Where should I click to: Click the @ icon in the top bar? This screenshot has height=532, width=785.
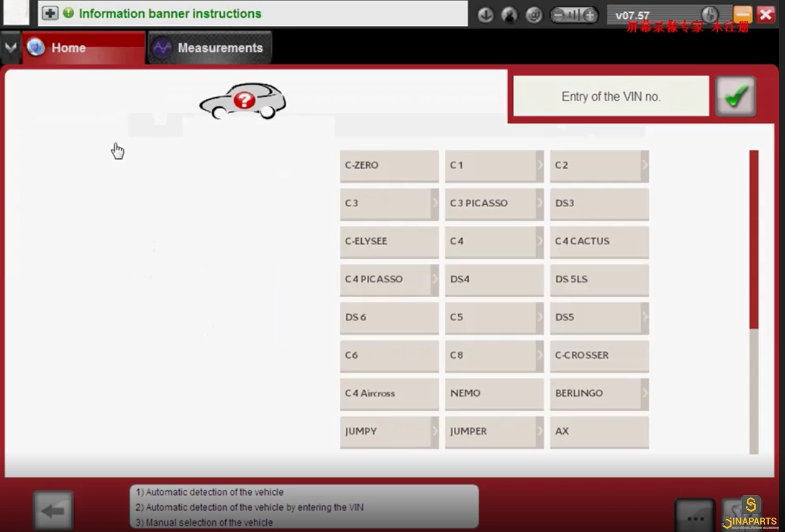click(534, 15)
